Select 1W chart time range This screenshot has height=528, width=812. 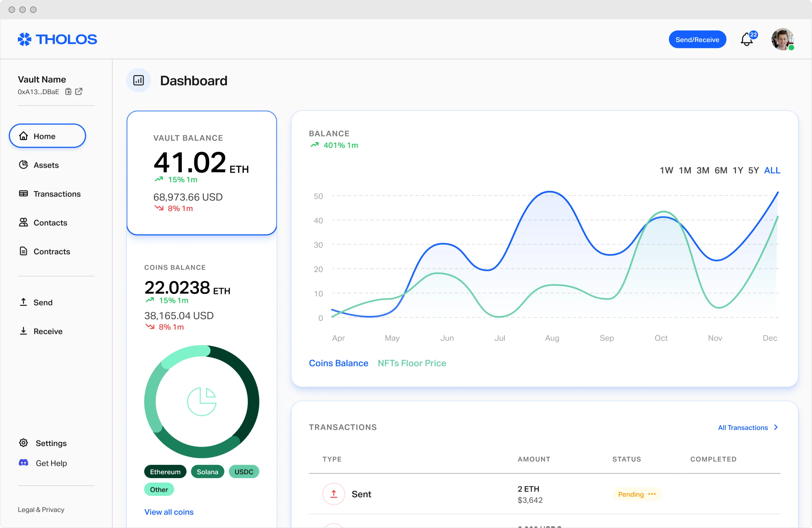pyautogui.click(x=666, y=170)
